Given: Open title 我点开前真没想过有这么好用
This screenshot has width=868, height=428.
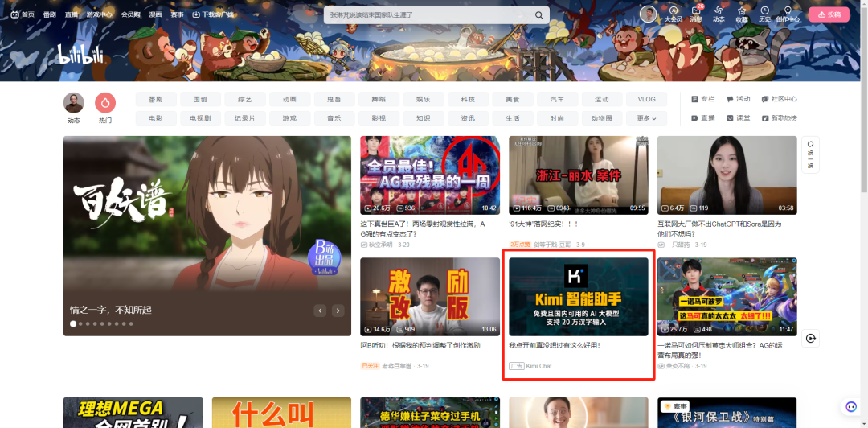Looking at the screenshot, I should (x=555, y=345).
